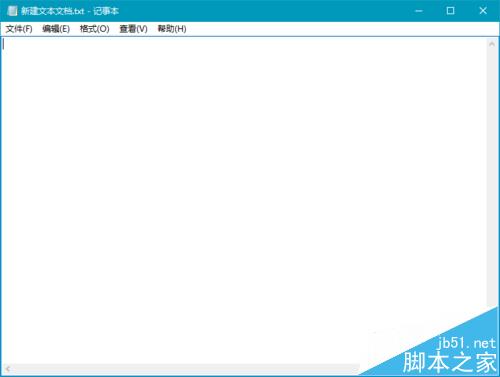Click inside the empty text editing area
The width and height of the screenshot is (500, 377).
point(243,200)
